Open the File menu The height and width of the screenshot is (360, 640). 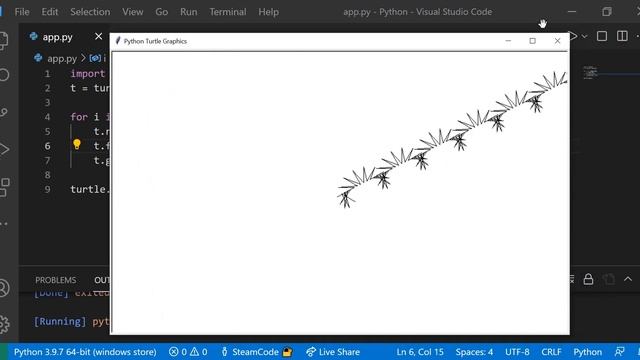click(22, 12)
